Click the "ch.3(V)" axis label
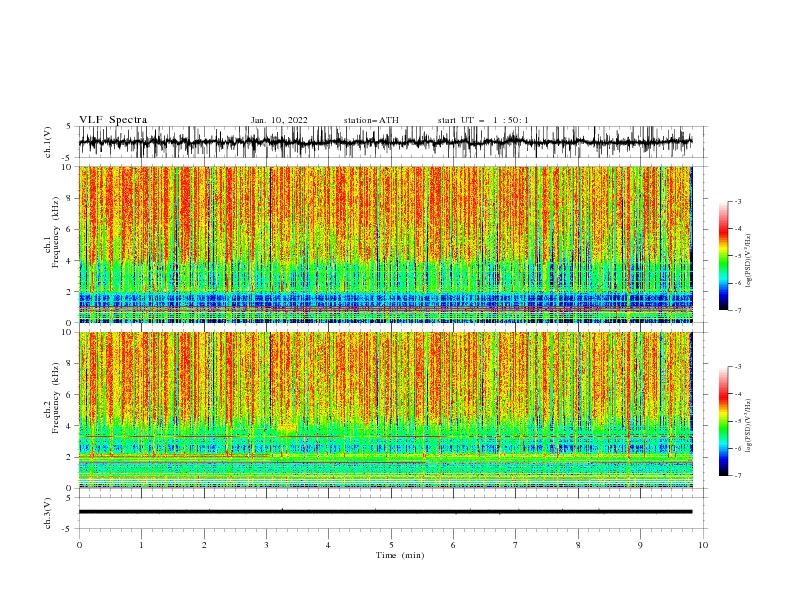Screen dimensions: 792x612 [48, 513]
